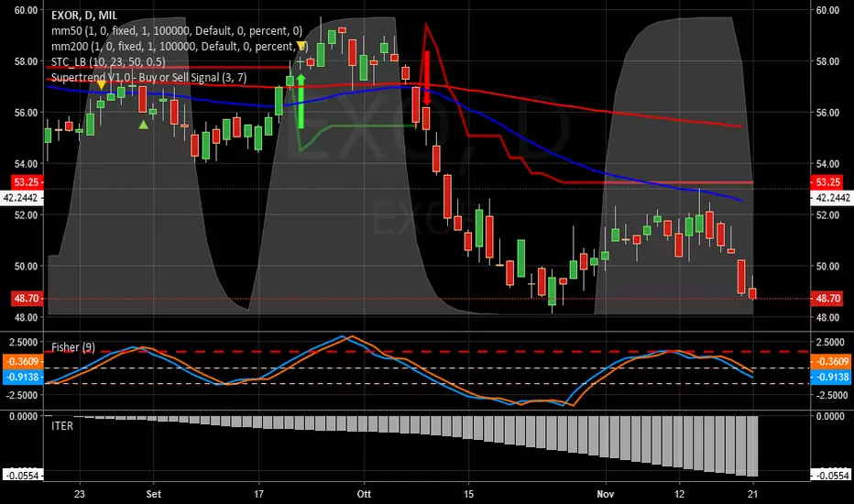
Task: Click the STC_LB indicator legend
Action: tap(108, 61)
